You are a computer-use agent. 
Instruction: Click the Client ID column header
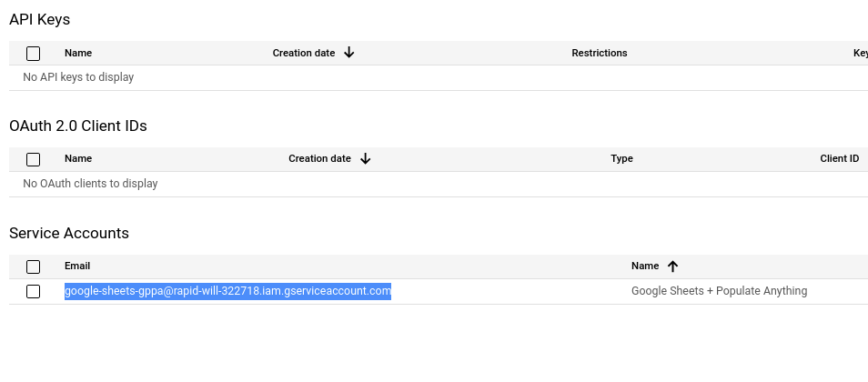coord(839,158)
